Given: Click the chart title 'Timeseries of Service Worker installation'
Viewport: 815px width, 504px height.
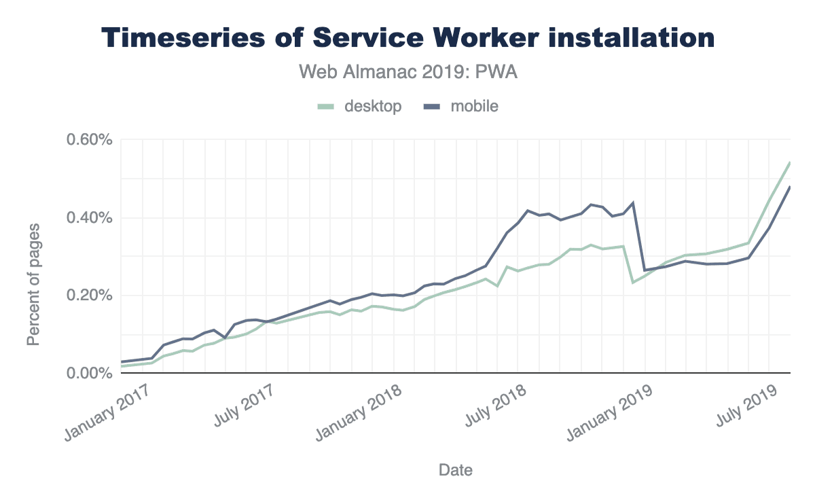Looking at the screenshot, I should (407, 38).
